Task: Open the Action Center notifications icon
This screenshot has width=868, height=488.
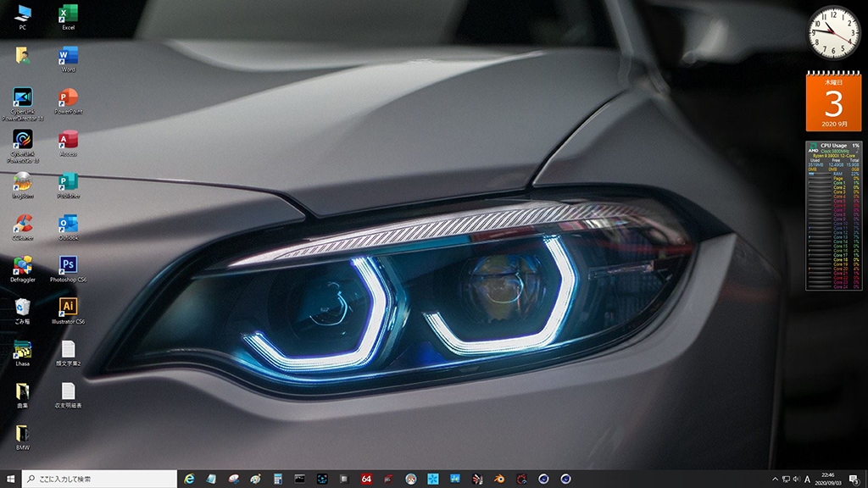Action: point(854,480)
